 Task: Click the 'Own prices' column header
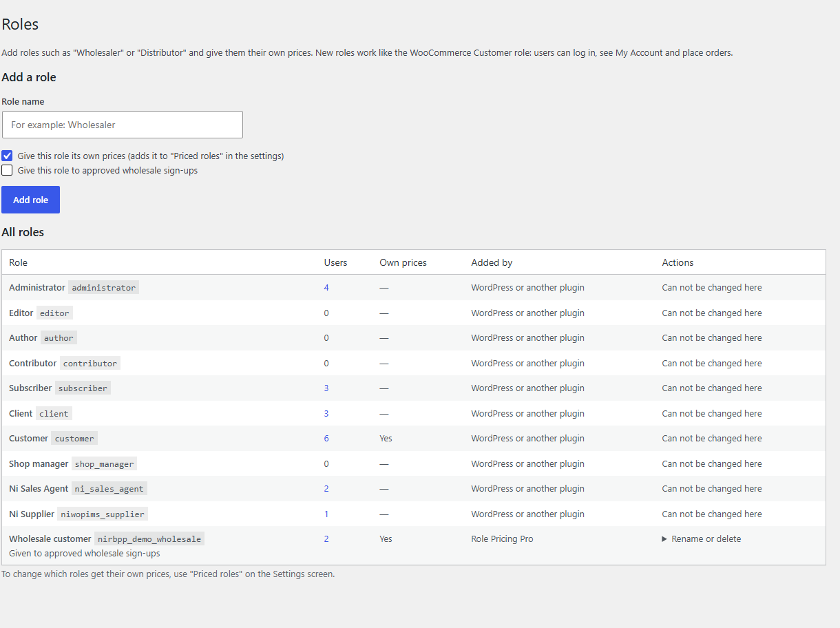(403, 262)
